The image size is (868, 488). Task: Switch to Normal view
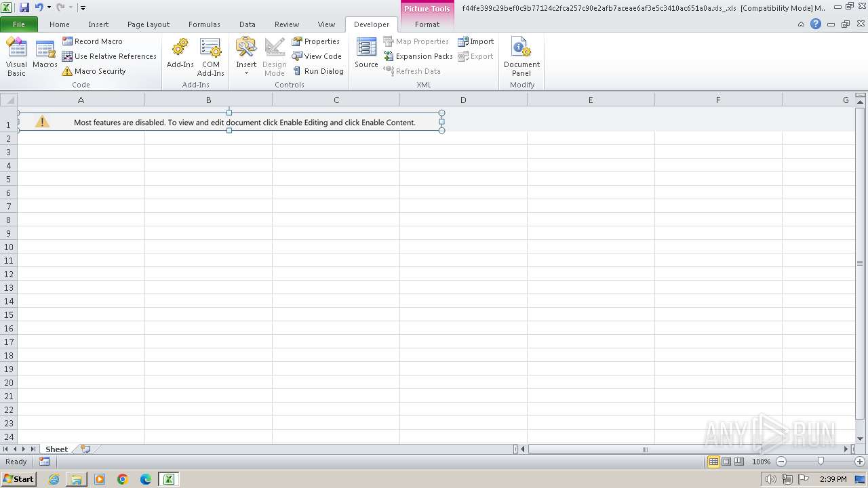coord(713,462)
